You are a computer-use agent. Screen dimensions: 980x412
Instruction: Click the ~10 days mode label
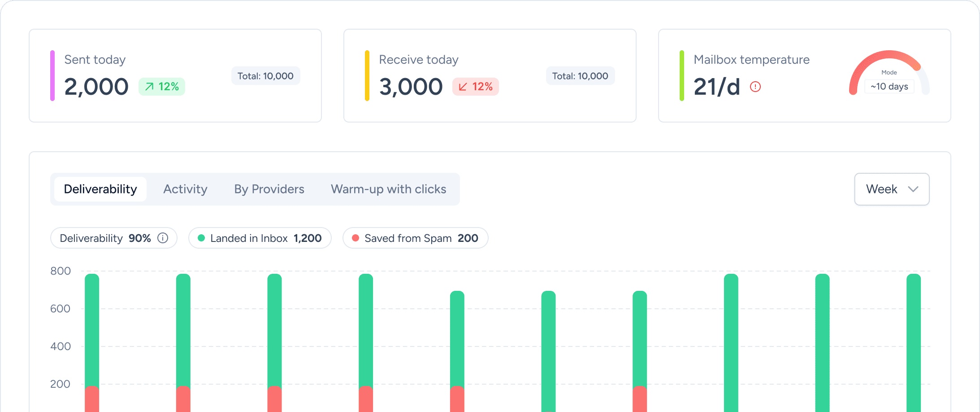pos(889,87)
